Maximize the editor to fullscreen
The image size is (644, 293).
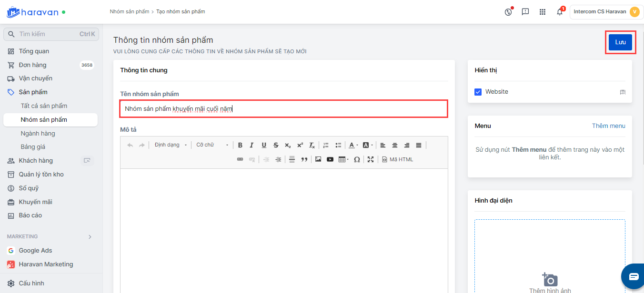point(371,159)
